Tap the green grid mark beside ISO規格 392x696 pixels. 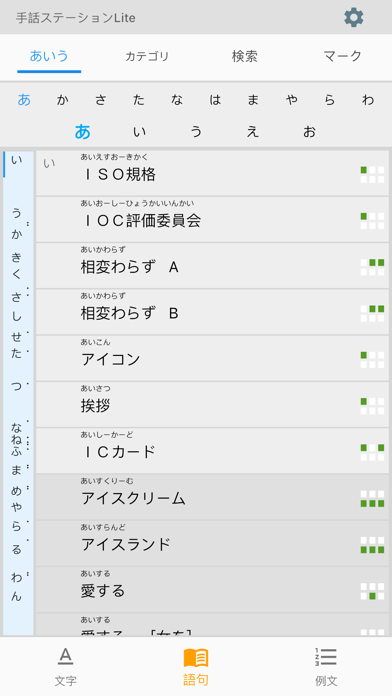point(372,174)
